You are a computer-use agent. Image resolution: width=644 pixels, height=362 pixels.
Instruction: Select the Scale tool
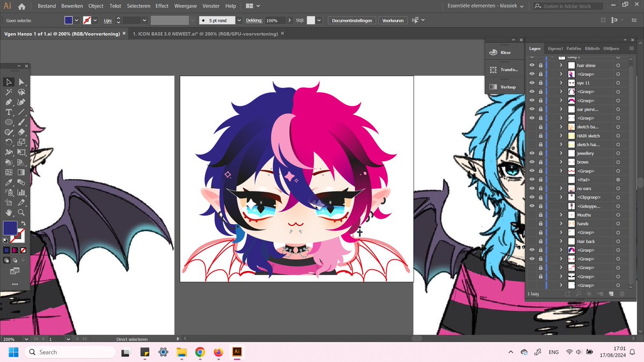pos(21,142)
